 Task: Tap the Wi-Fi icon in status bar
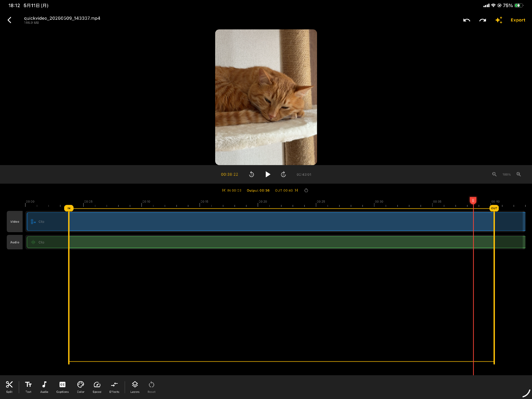[x=493, y=5]
